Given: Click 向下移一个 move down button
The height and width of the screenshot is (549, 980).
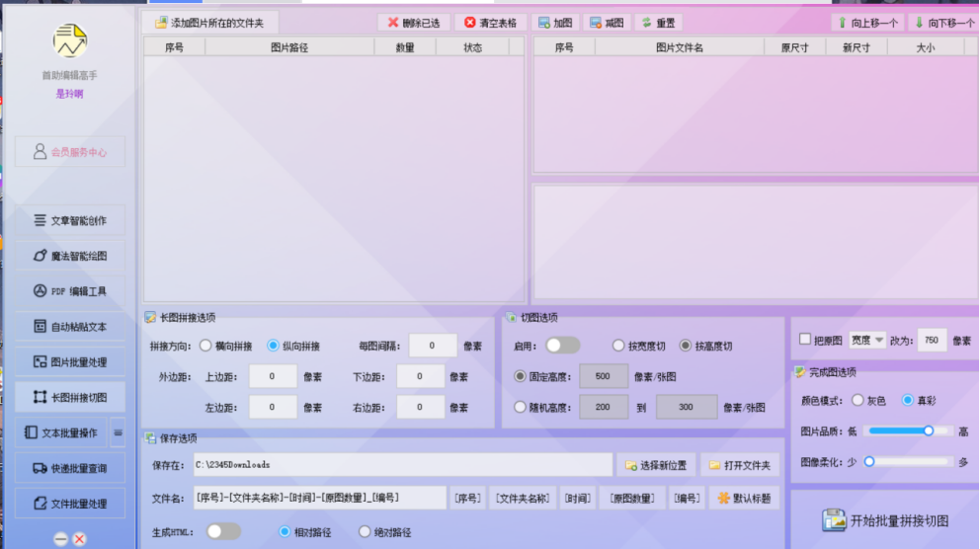Looking at the screenshot, I should (944, 23).
